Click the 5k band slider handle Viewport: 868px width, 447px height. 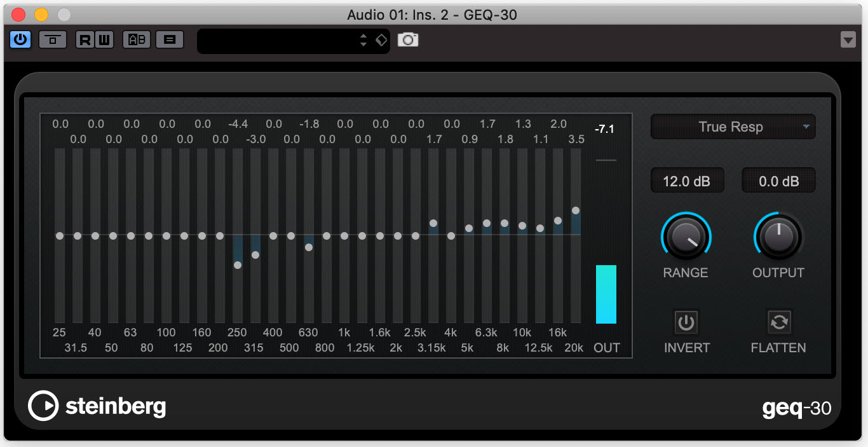tap(469, 228)
